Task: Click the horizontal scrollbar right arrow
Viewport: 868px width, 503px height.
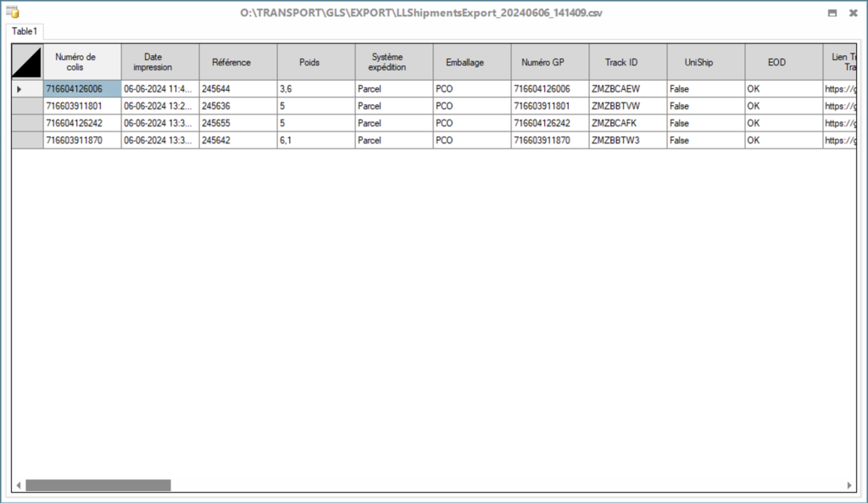Action: [849, 485]
